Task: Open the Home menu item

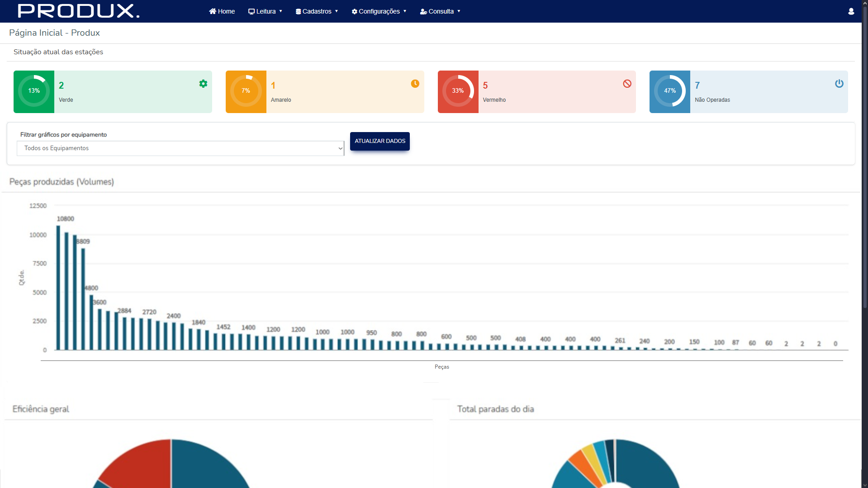Action: [x=222, y=11]
